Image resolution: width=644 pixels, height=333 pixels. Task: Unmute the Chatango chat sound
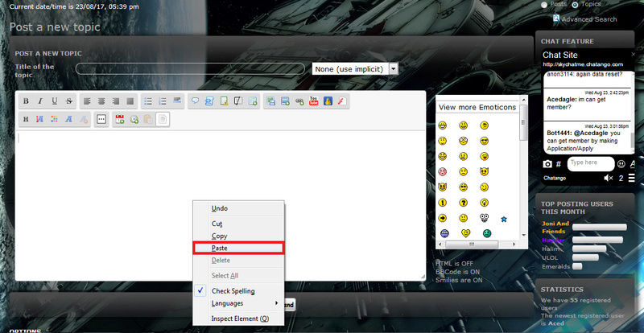coord(609,178)
